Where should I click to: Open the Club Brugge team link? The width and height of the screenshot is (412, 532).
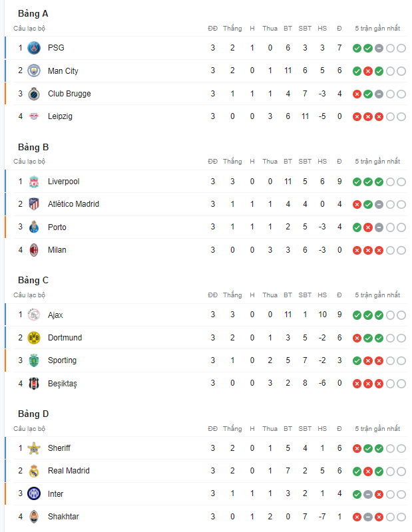[x=69, y=94]
